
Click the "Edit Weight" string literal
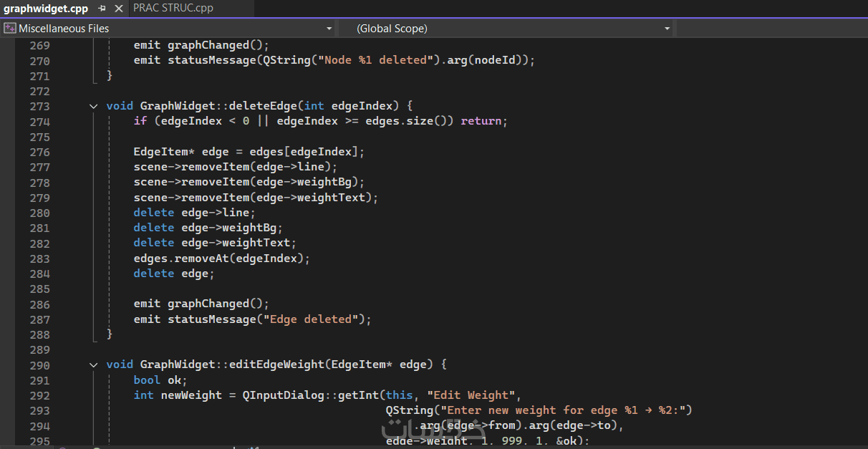tap(471, 395)
